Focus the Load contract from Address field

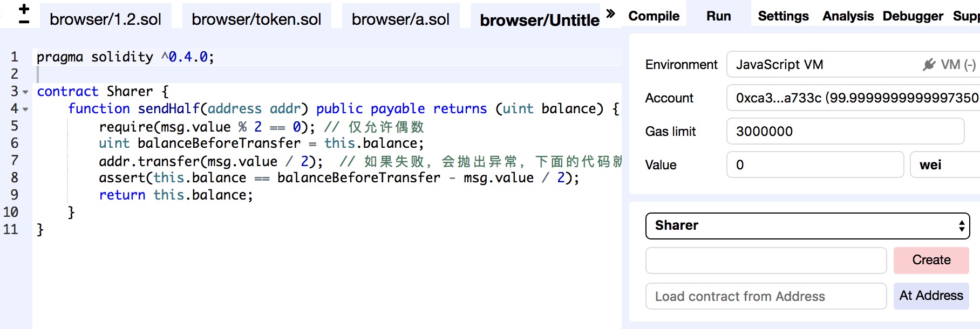[766, 297]
